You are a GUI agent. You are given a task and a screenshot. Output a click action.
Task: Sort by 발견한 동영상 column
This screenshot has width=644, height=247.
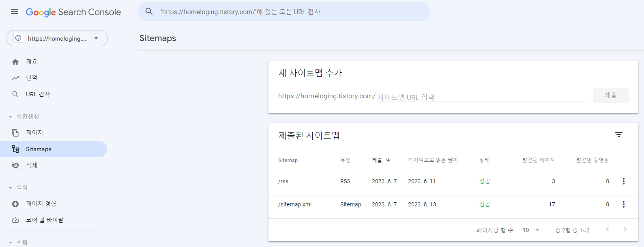coord(593,160)
